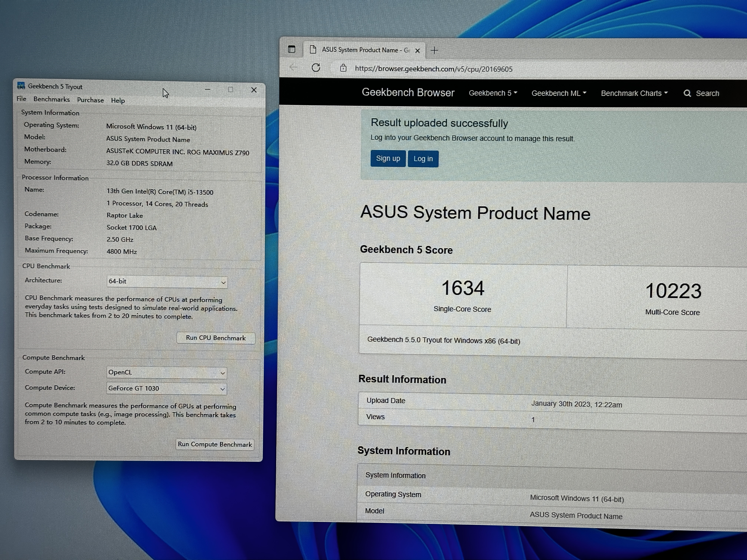747x560 pixels.
Task: Click browser tab actions icon
Action: (292, 49)
